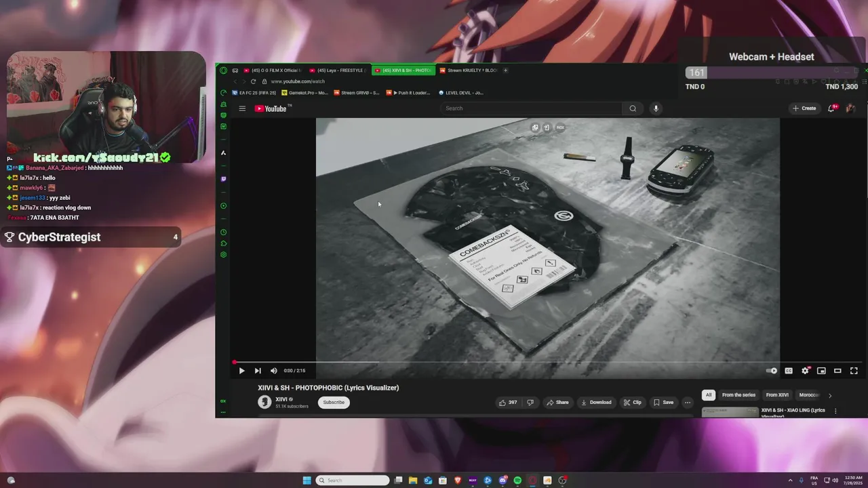Open the Opera GX logo menu
The height and width of the screenshot is (488, 868).
223,70
